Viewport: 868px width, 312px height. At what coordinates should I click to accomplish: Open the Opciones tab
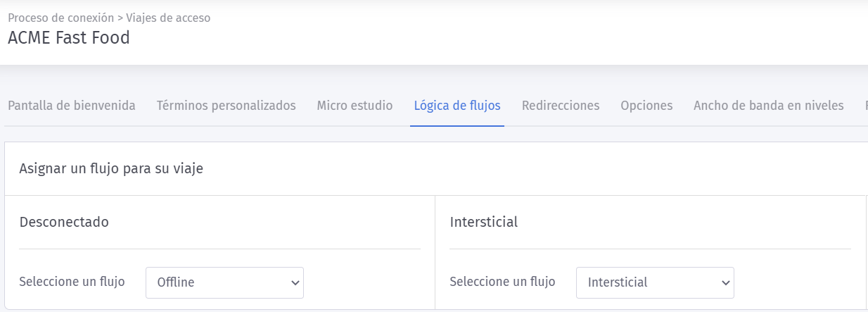[646, 106]
